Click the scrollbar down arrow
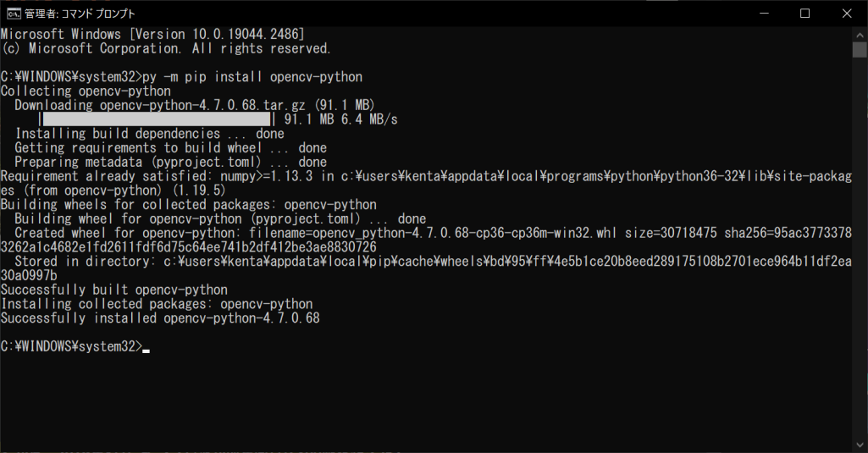 tap(860, 445)
